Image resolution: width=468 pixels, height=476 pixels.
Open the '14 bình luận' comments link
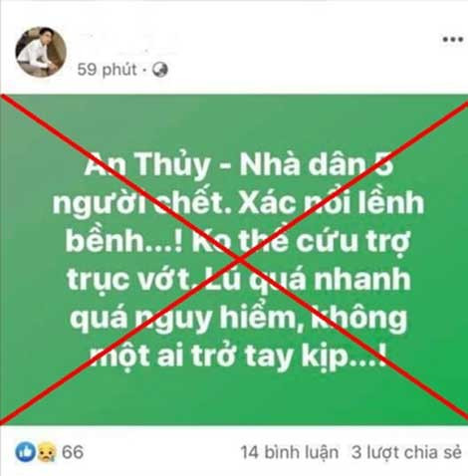[290, 452]
